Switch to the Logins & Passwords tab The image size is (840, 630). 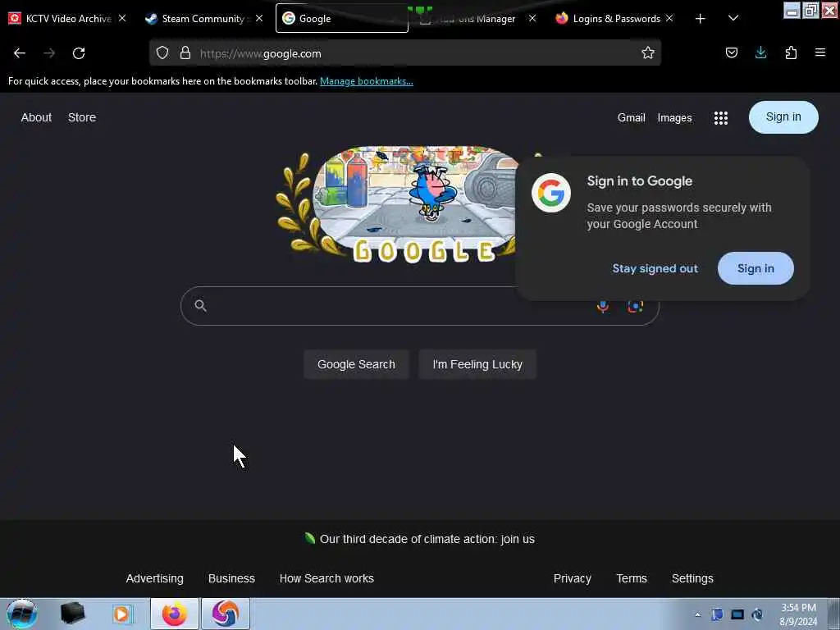(x=614, y=19)
